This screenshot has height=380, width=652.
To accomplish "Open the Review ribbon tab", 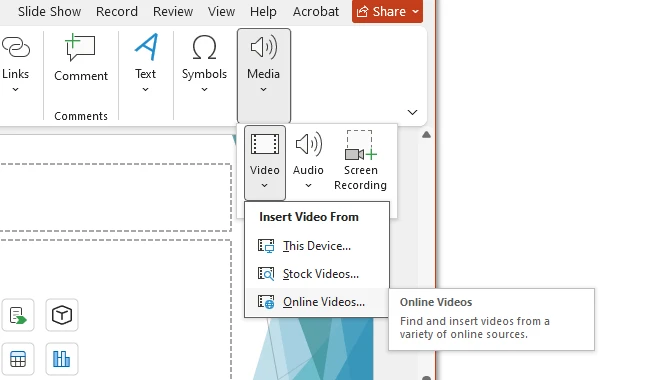I will point(173,12).
